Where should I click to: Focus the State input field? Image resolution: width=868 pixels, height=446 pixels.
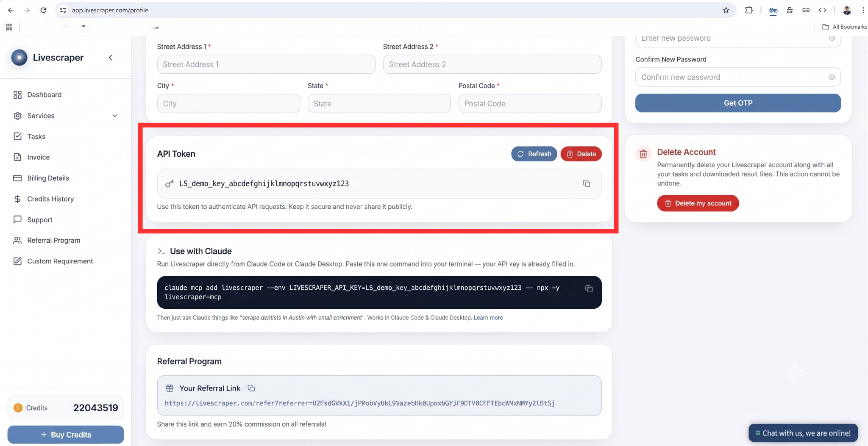379,103
